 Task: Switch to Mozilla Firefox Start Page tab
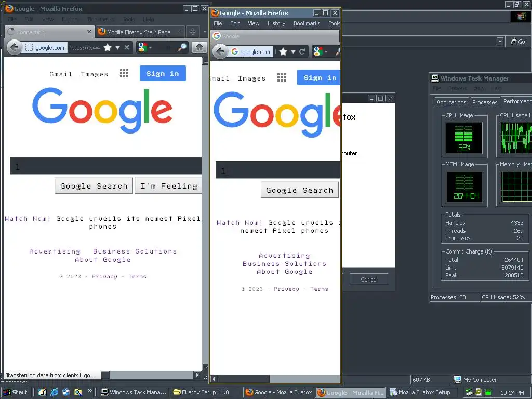pos(140,32)
